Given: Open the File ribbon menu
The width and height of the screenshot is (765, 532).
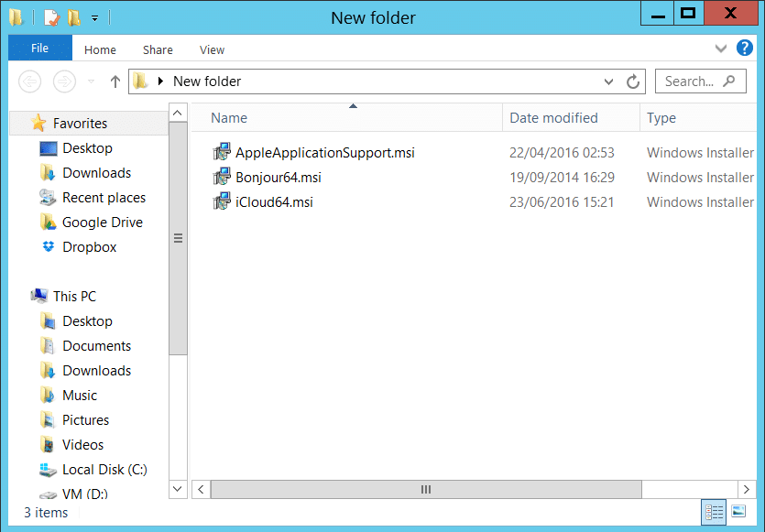Looking at the screenshot, I should (x=40, y=49).
